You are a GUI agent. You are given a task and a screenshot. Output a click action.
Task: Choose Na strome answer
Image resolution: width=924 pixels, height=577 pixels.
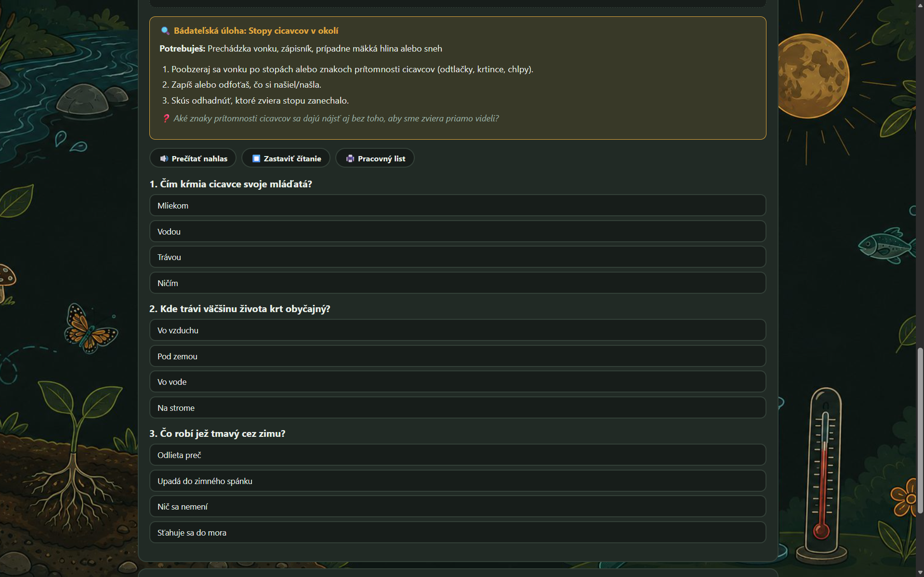click(457, 408)
